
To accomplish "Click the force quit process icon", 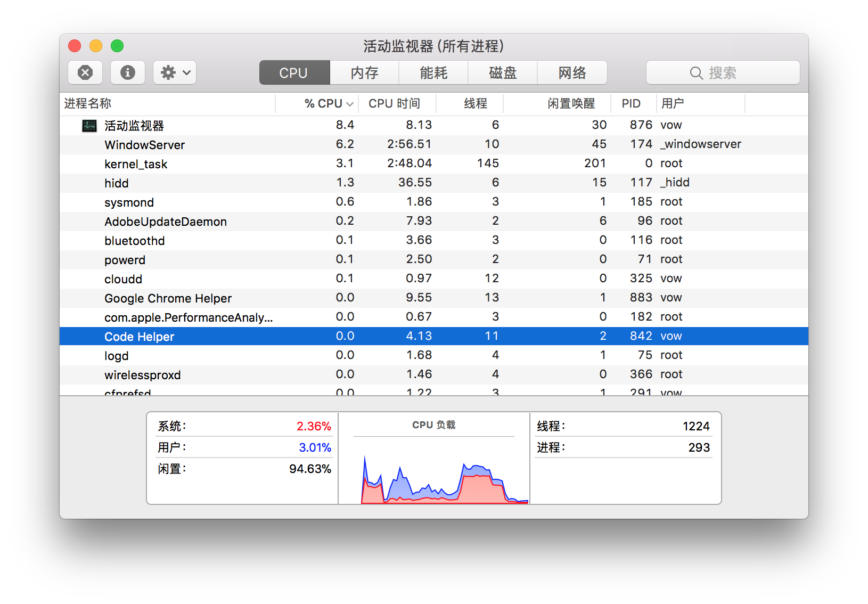I will [x=85, y=72].
